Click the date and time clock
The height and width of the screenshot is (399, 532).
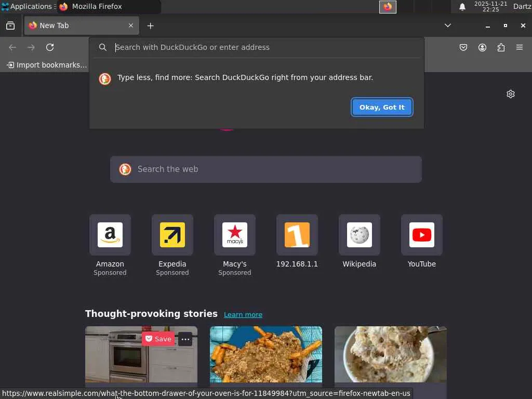(490, 6)
